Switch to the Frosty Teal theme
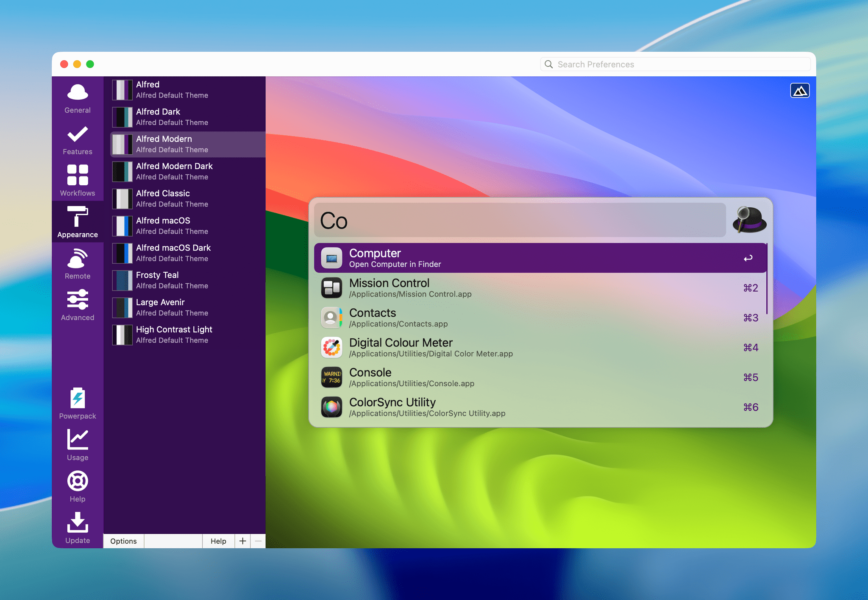The width and height of the screenshot is (868, 600). [186, 280]
